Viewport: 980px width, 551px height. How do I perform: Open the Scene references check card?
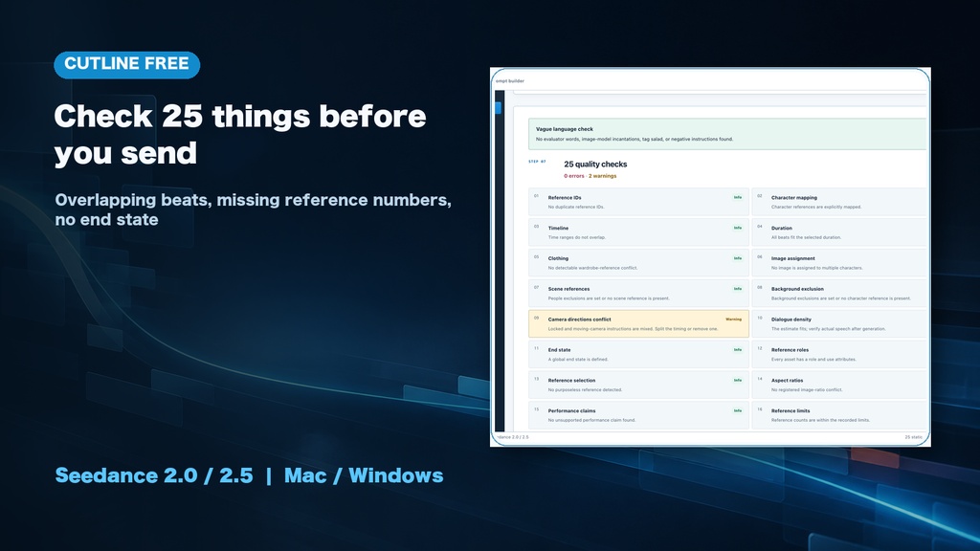pos(638,293)
